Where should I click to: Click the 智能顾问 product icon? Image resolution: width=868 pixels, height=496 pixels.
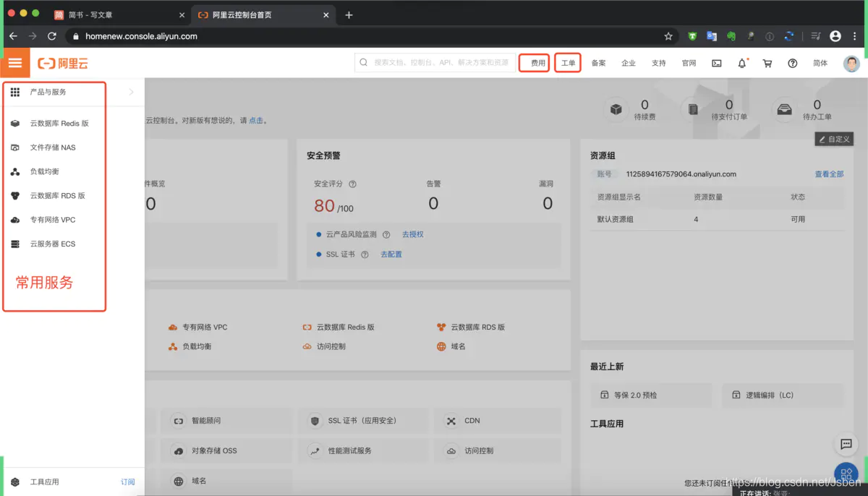pyautogui.click(x=178, y=421)
